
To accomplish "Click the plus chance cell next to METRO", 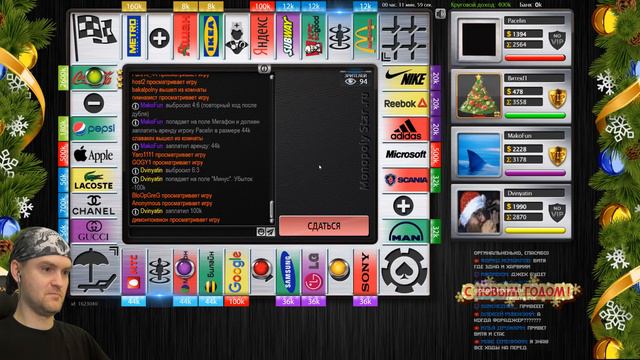I will click(x=160, y=38).
